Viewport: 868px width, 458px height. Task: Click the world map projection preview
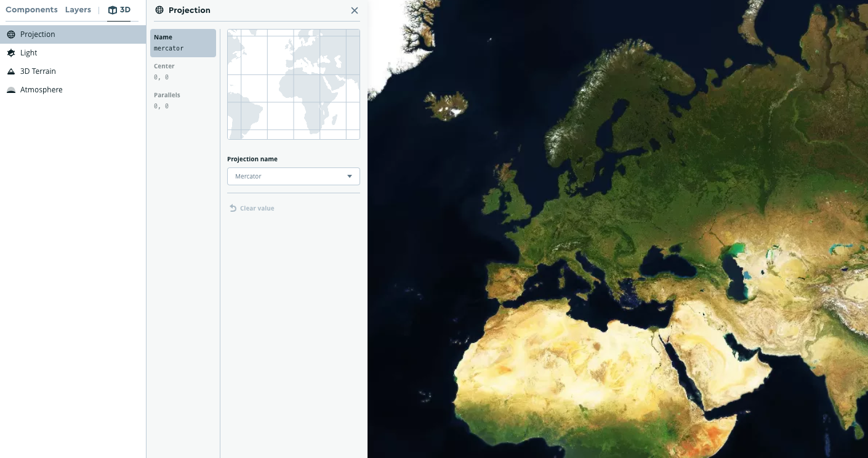coord(293,84)
